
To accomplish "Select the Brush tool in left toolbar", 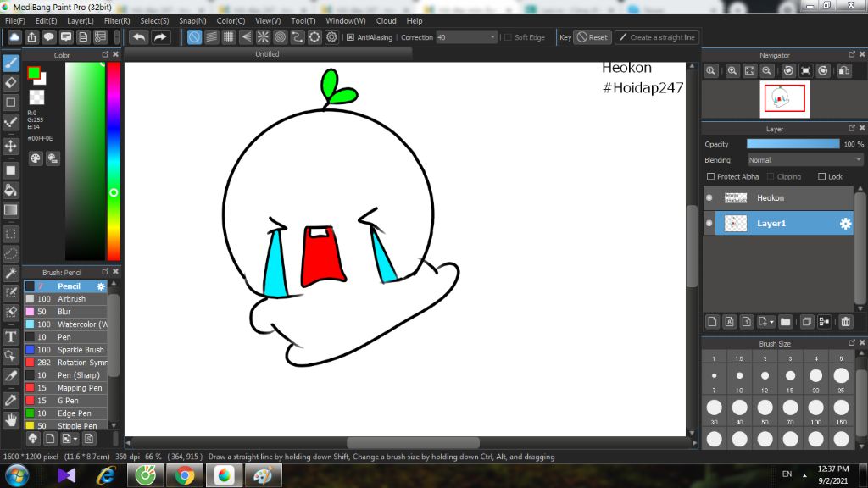I will (11, 63).
